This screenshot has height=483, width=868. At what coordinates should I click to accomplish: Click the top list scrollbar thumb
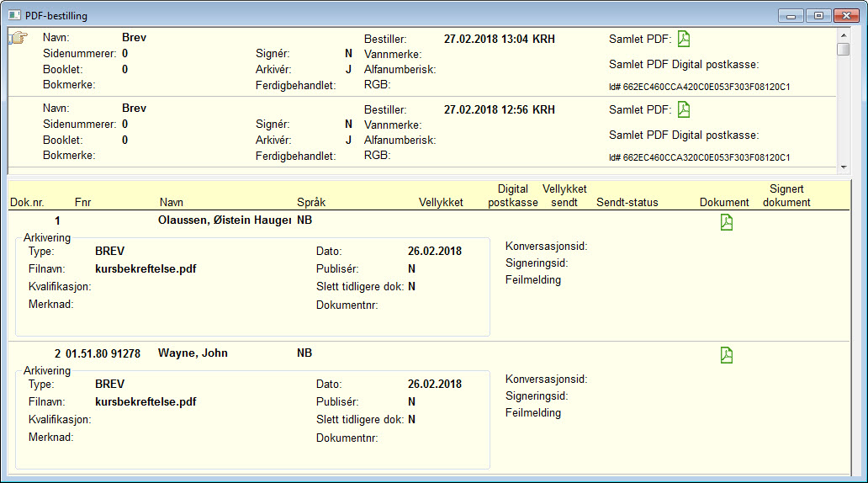[843, 50]
